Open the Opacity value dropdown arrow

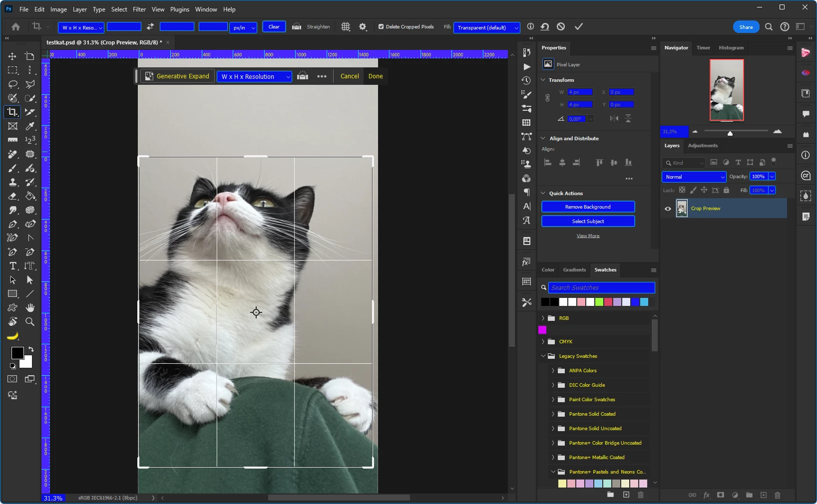coord(772,176)
